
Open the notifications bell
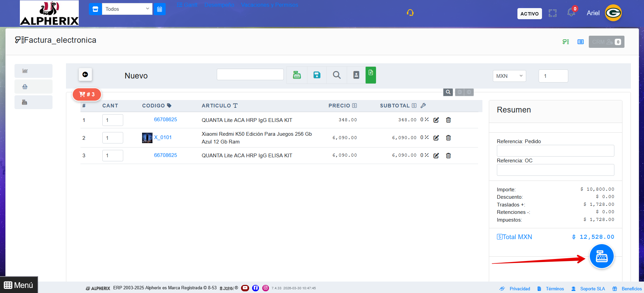point(571,13)
